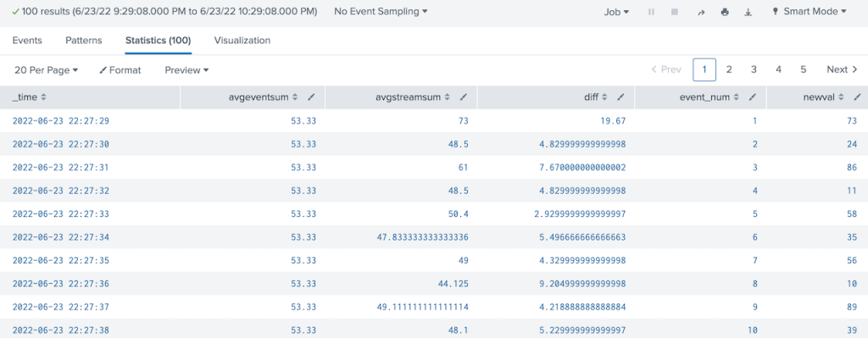Image resolution: width=868 pixels, height=338 pixels.
Task: Go to the Next results page
Action: coord(842,69)
